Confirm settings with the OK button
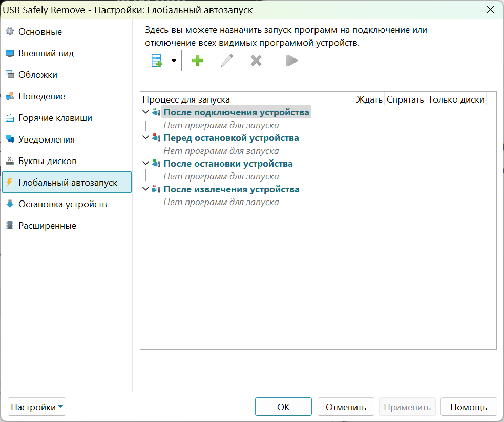504x422 pixels. 283,407
